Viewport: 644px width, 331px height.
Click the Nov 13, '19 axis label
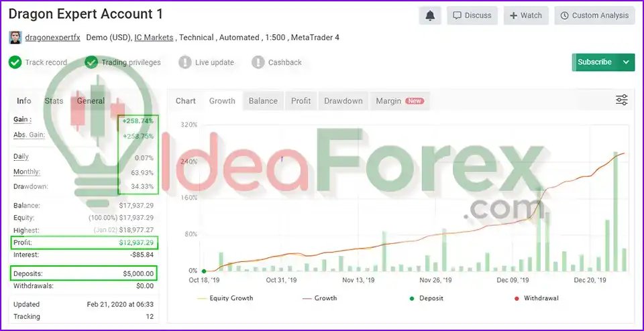[x=358, y=281]
